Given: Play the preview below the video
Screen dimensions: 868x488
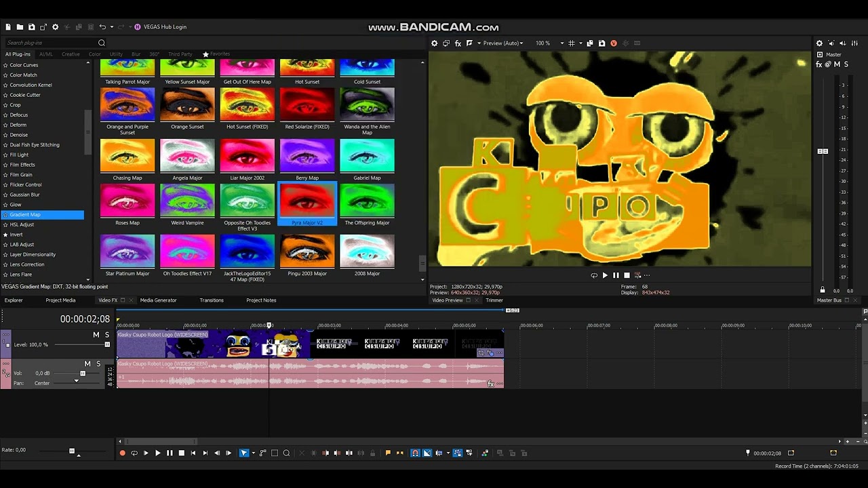Looking at the screenshot, I should 605,275.
